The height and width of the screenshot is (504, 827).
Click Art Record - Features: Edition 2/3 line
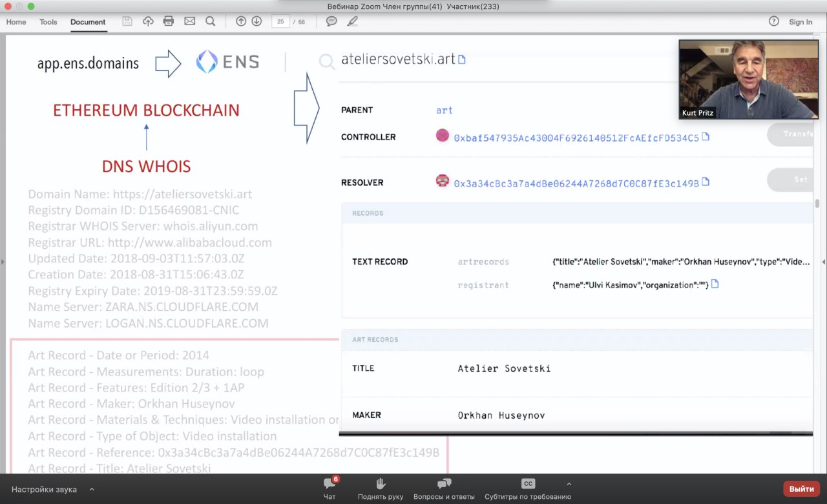136,388
